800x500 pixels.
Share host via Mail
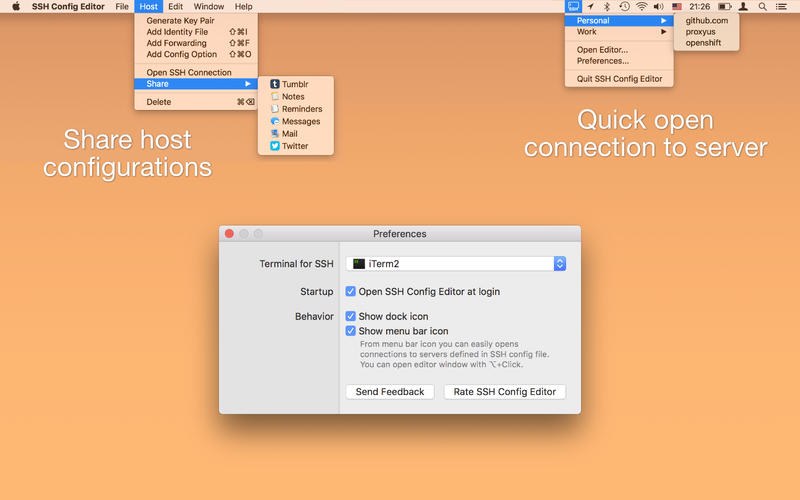(296, 134)
